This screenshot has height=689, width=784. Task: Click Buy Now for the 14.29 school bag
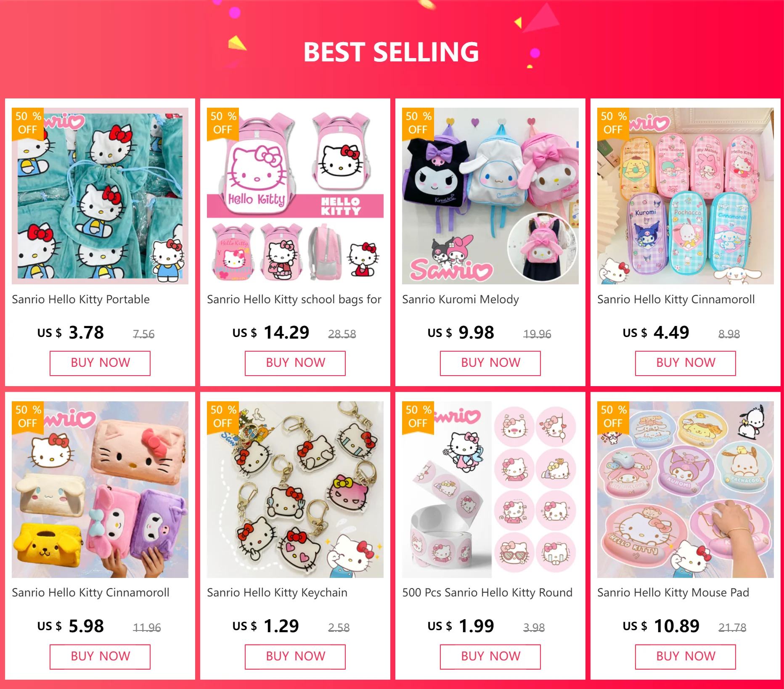295,363
